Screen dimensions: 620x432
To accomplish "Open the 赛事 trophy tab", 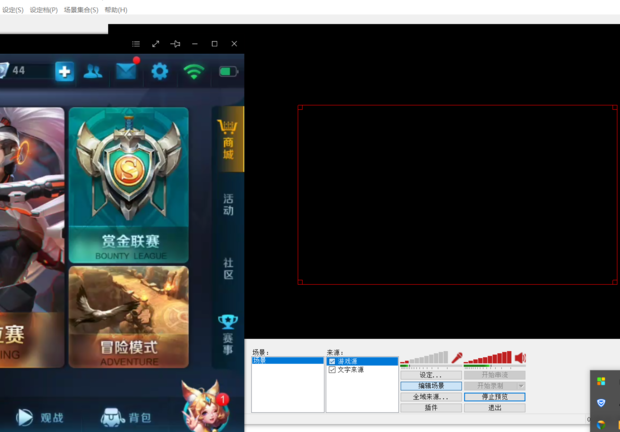I will [x=229, y=333].
